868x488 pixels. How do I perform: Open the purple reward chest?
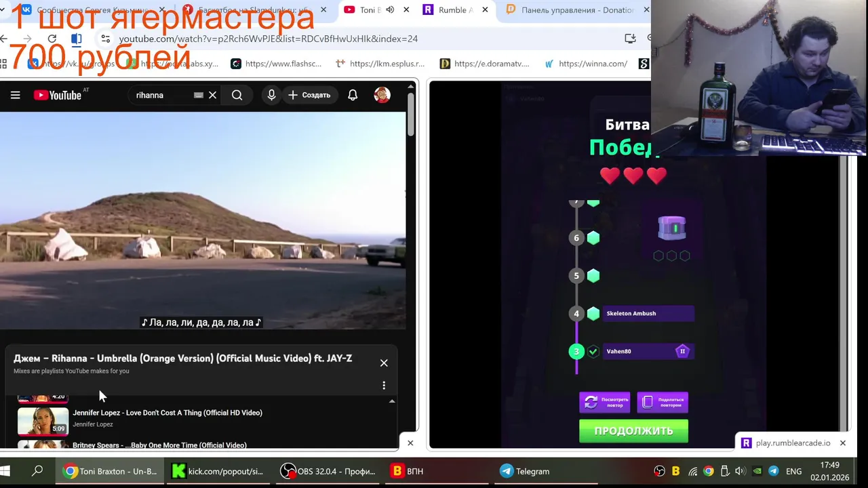[672, 228]
